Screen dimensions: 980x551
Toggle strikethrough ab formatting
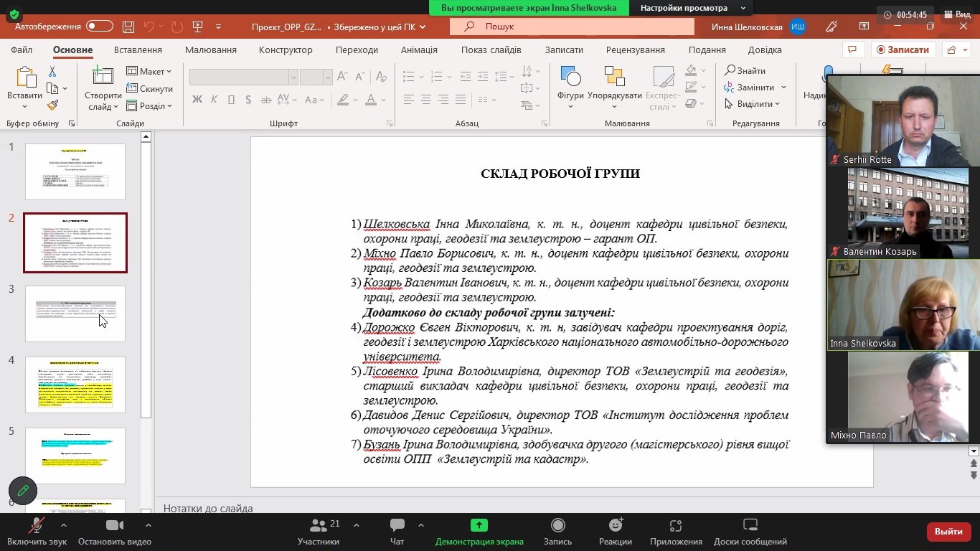[265, 99]
